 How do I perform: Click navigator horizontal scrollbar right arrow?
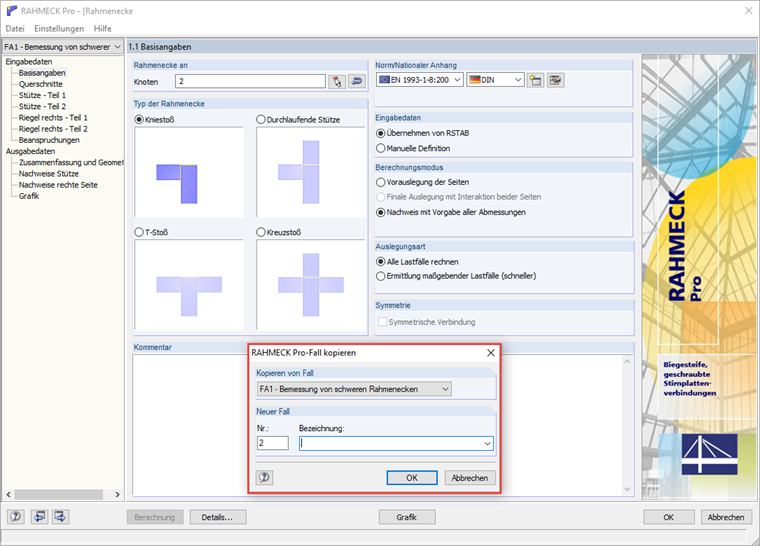[117, 494]
